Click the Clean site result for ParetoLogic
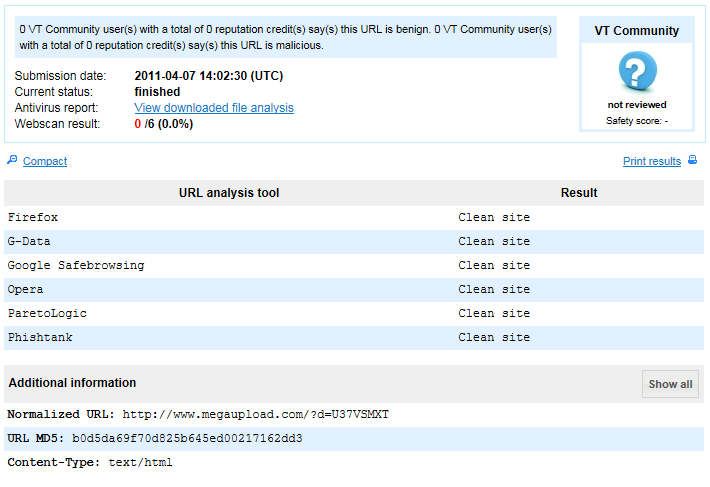710x487 pixels. coord(494,313)
